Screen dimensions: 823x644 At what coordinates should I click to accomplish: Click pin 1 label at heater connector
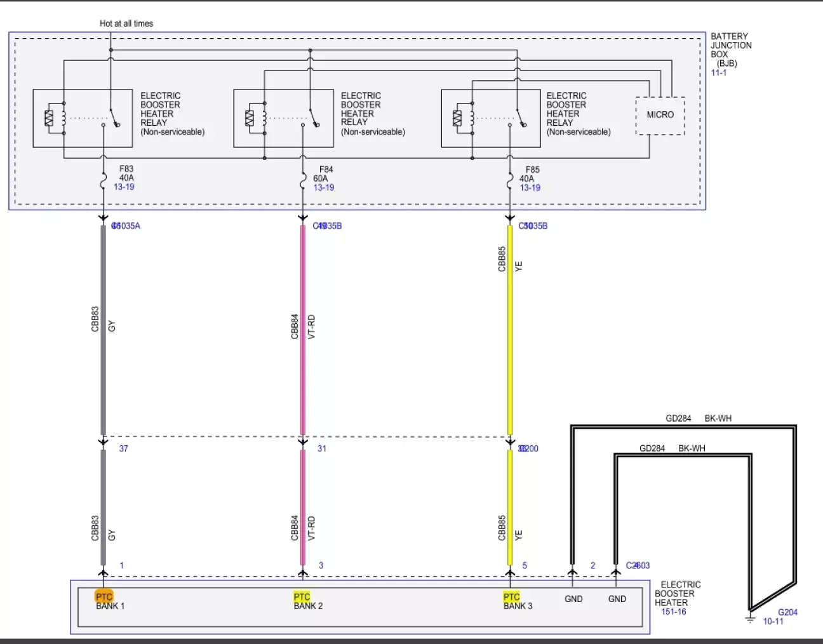click(x=121, y=565)
